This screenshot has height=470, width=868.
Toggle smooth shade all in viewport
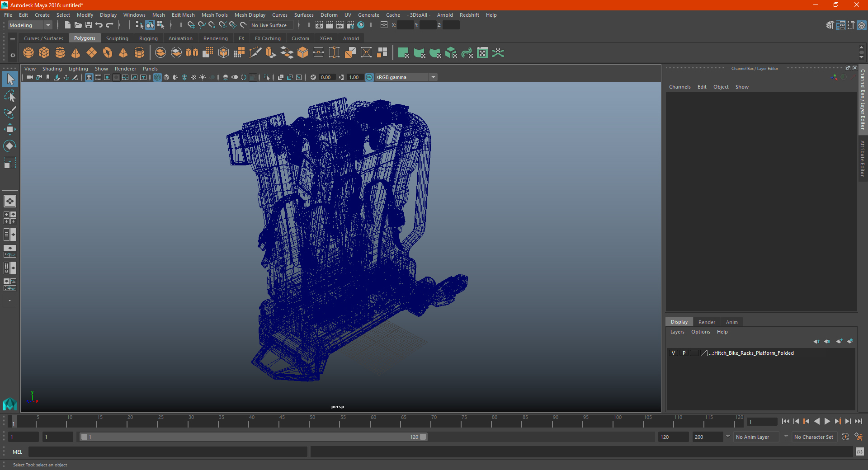click(166, 77)
